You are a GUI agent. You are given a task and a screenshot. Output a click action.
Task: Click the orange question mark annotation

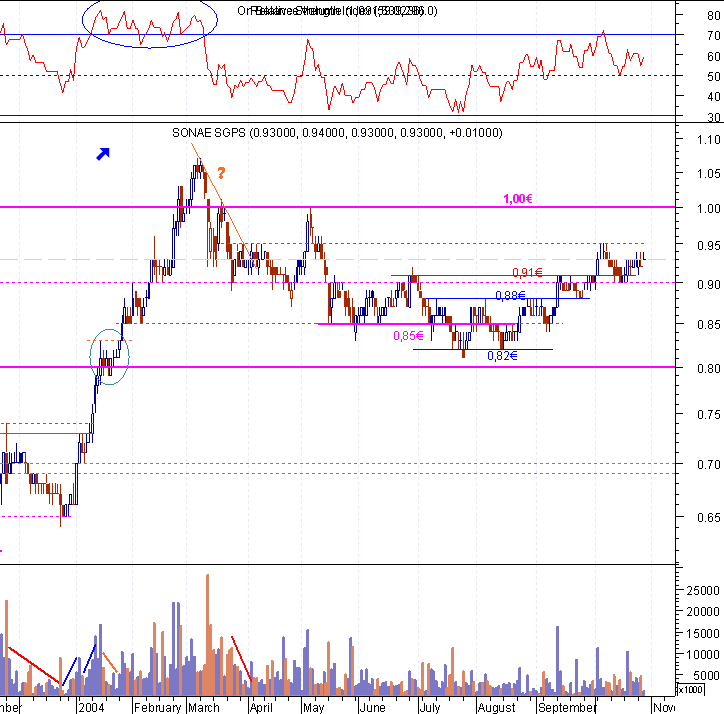221,173
